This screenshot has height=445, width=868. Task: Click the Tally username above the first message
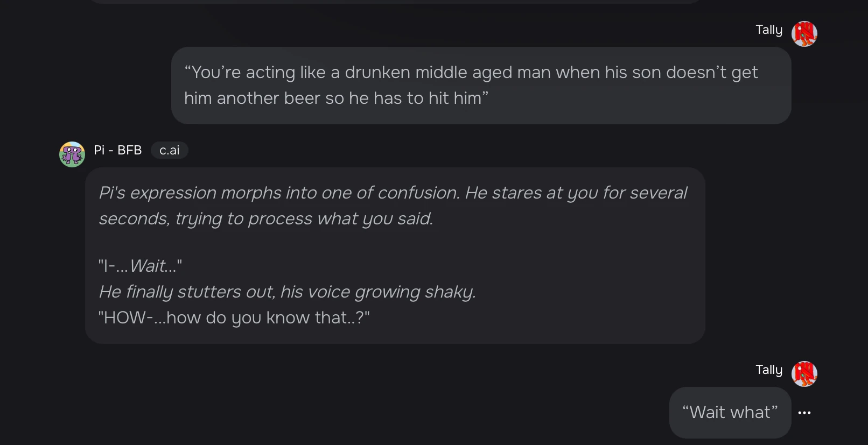pos(769,30)
